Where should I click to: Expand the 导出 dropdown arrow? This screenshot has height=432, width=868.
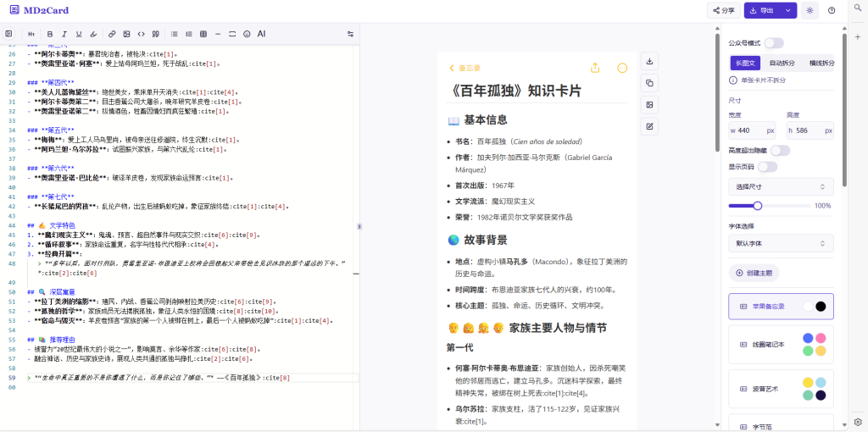point(787,10)
